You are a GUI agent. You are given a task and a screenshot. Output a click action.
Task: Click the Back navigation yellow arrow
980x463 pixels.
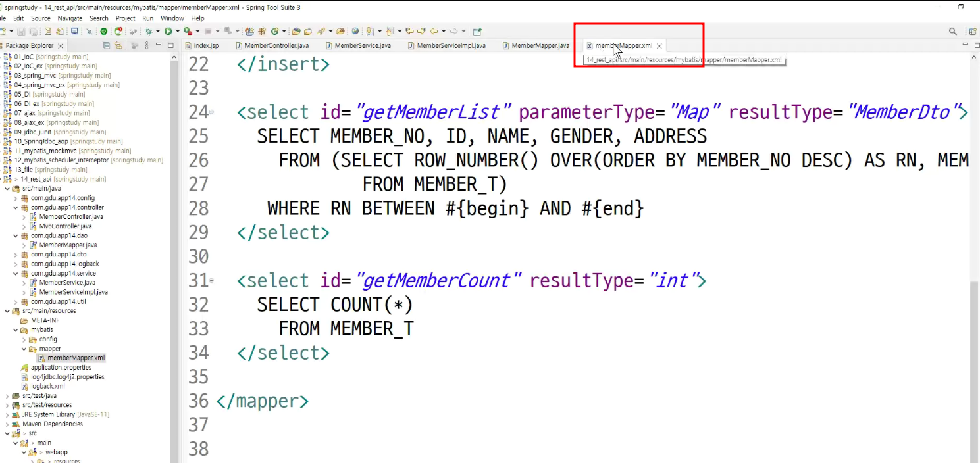click(434, 31)
